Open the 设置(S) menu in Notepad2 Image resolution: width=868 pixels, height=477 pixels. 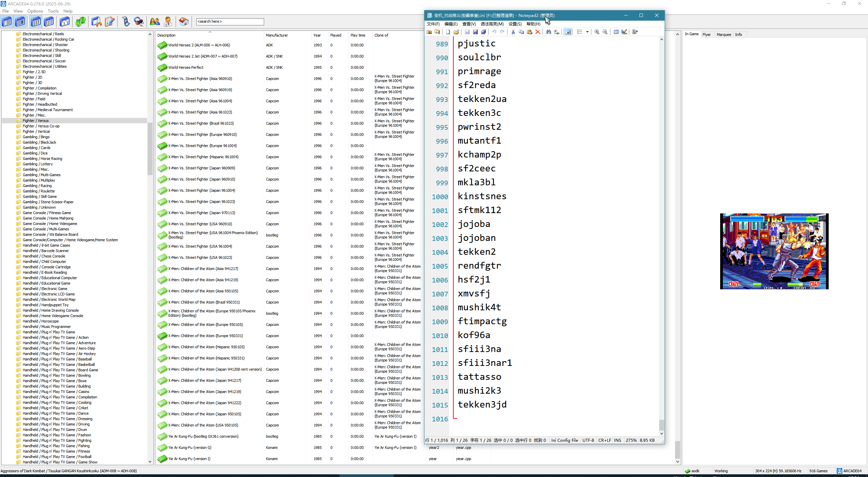coord(515,24)
